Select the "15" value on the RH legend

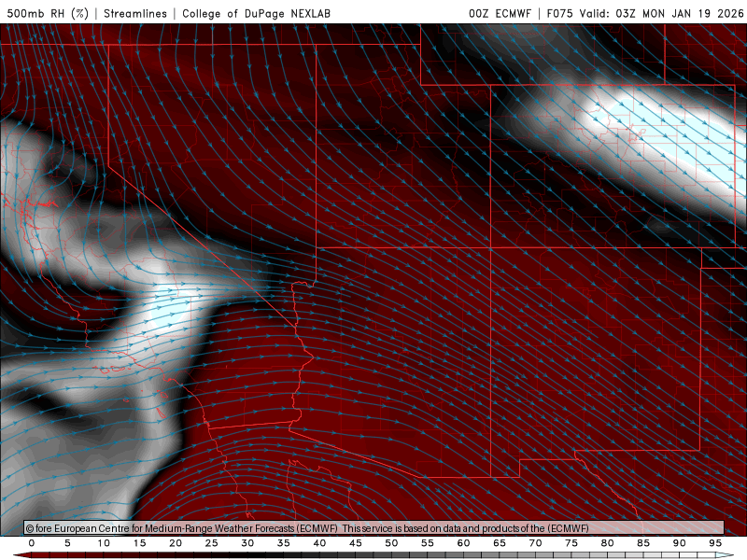pos(139,543)
